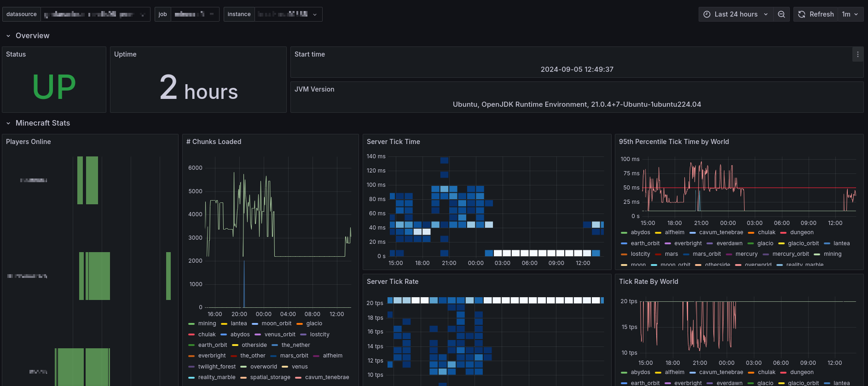Click the big UP status value
The height and width of the screenshot is (386, 868).
54,87
